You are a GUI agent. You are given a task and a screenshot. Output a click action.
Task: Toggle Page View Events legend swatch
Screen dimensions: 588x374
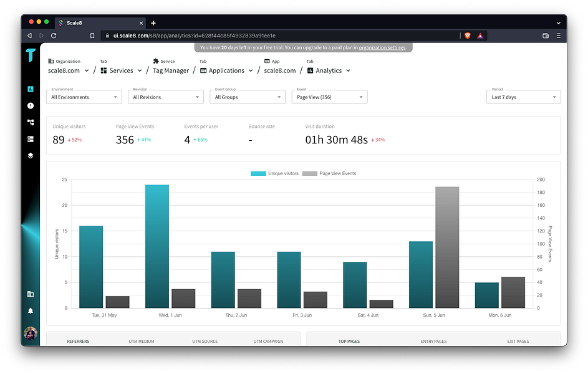(310, 173)
